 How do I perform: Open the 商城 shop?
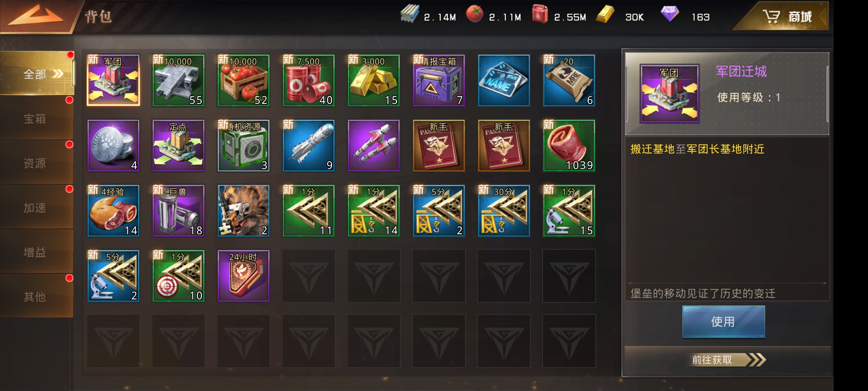785,17
